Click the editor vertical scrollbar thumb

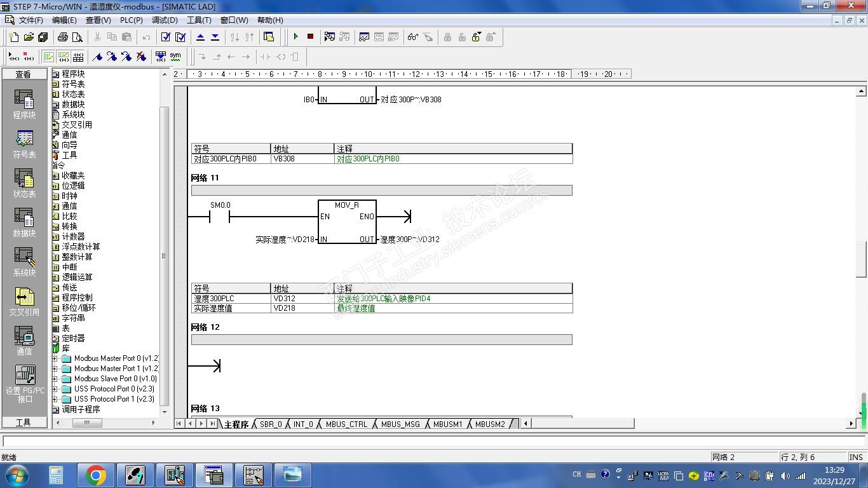click(x=861, y=259)
